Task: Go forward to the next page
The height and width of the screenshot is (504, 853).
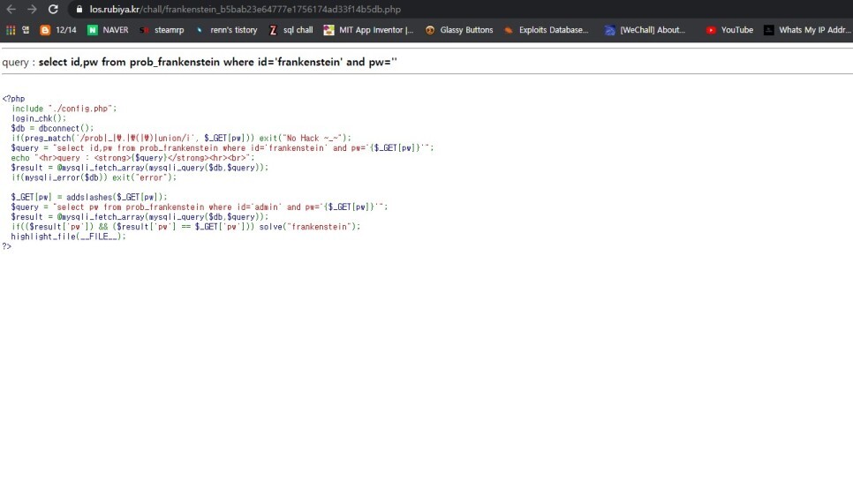Action: (x=32, y=9)
